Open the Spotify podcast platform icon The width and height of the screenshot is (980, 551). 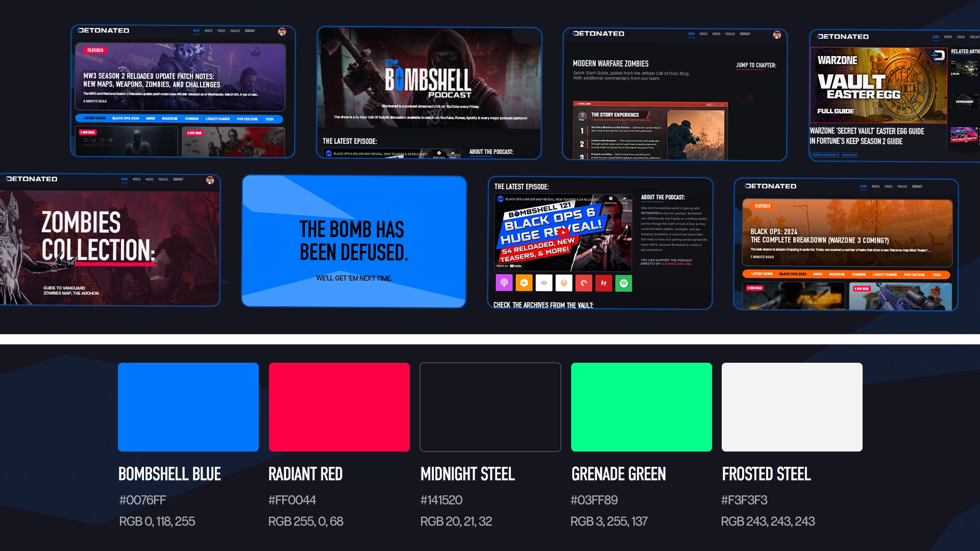click(624, 283)
